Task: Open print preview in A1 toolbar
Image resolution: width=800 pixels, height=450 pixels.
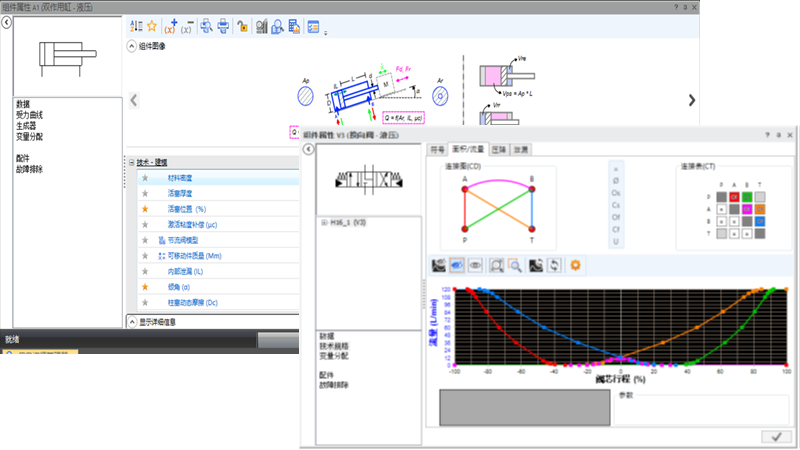Action: (206, 26)
